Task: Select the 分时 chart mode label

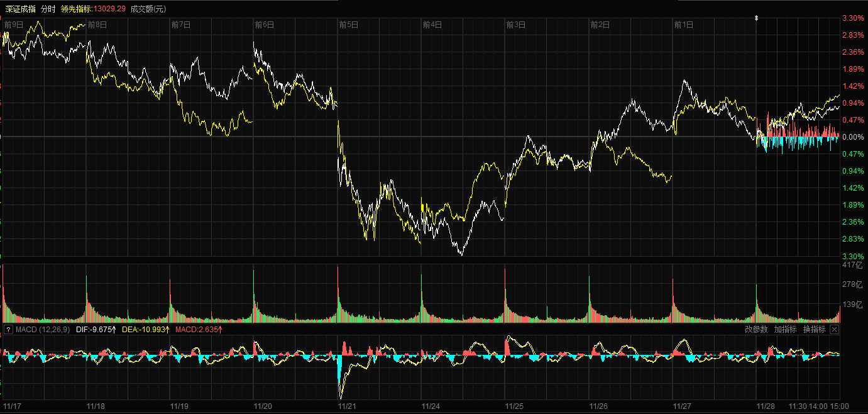Action: (x=48, y=9)
